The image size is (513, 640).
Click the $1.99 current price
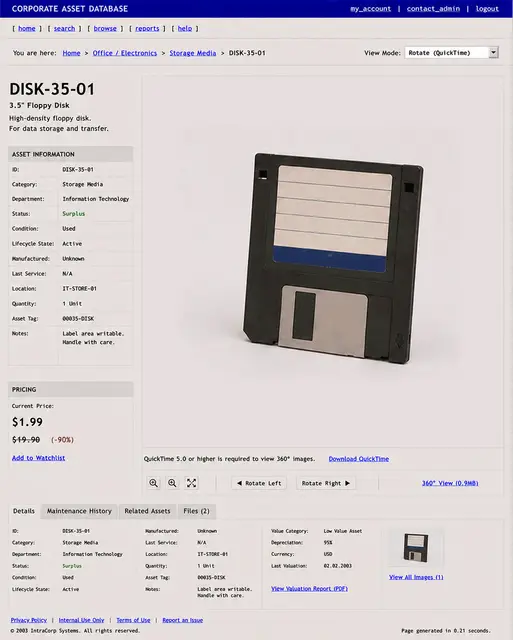27,422
